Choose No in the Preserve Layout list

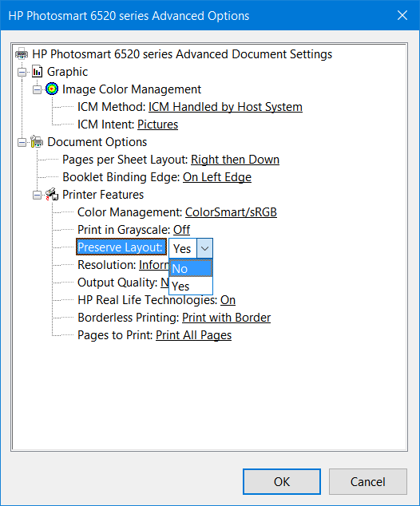click(x=191, y=268)
